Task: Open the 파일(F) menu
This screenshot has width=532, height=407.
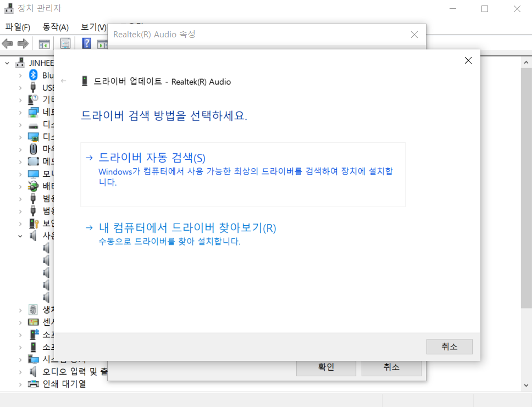Action: click(x=18, y=27)
